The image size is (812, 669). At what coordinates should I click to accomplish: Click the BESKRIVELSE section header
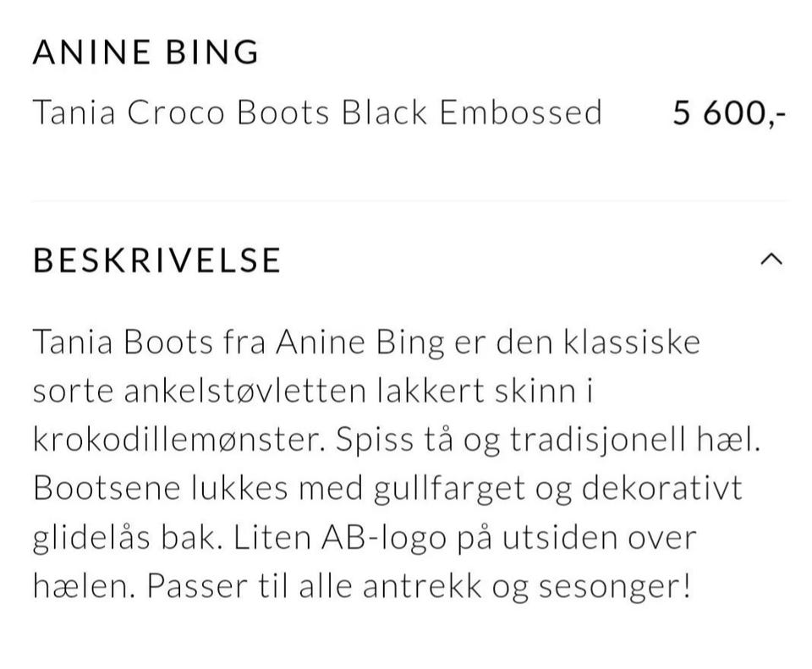(156, 260)
